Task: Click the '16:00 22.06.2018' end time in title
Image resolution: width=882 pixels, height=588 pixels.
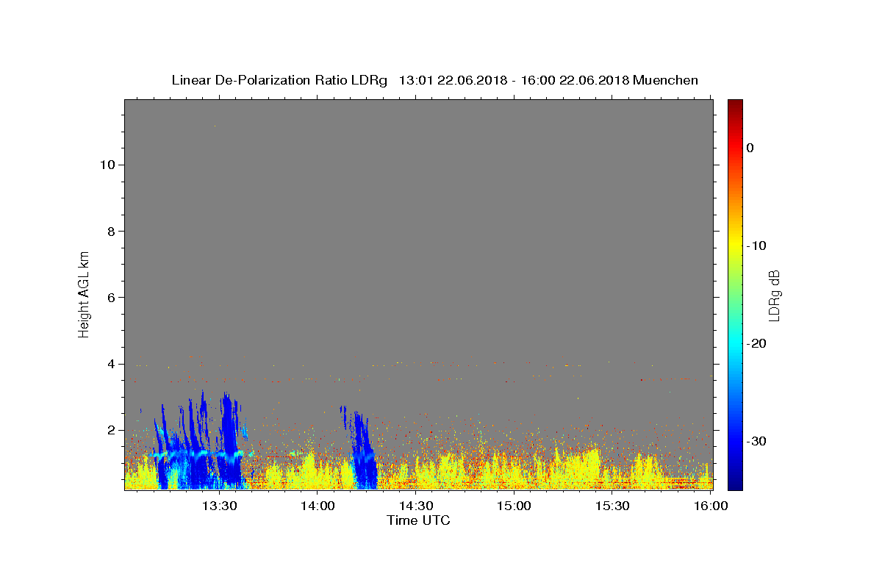Action: click(x=575, y=80)
